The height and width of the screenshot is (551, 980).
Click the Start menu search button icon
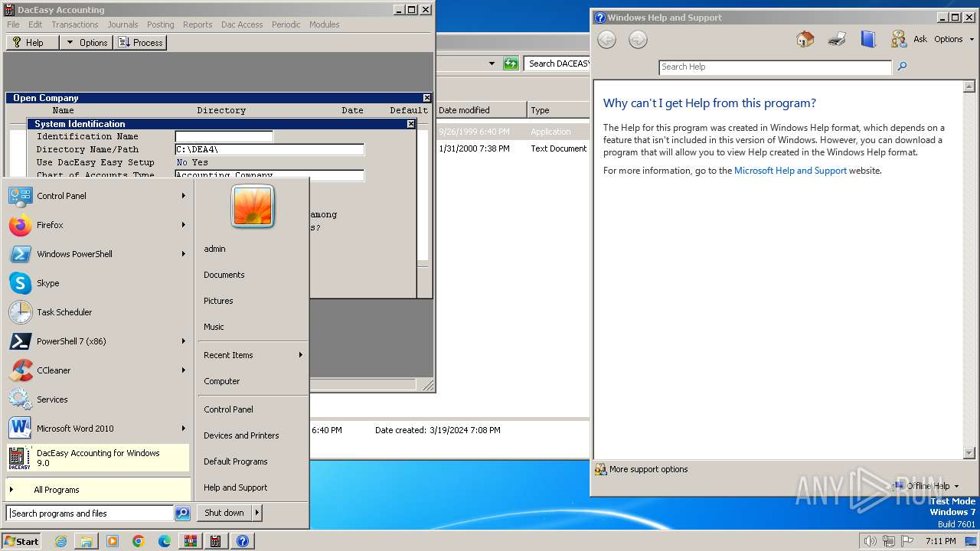coord(182,514)
